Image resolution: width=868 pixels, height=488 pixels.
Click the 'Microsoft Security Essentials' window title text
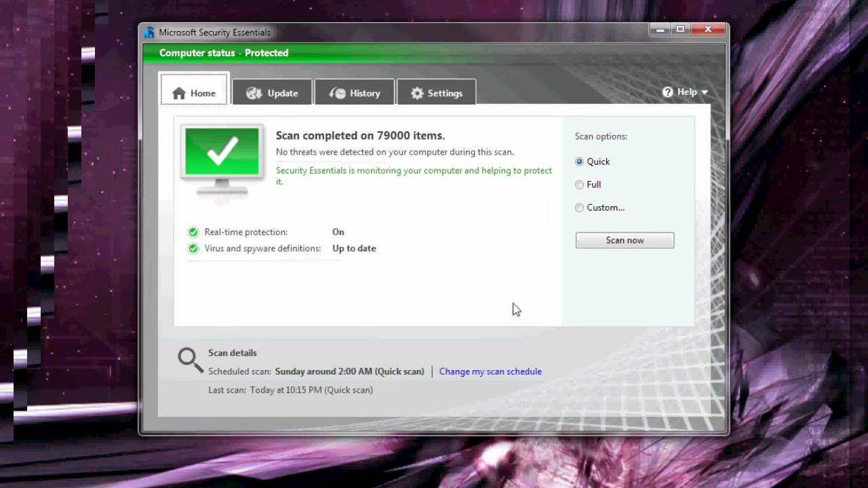(215, 33)
